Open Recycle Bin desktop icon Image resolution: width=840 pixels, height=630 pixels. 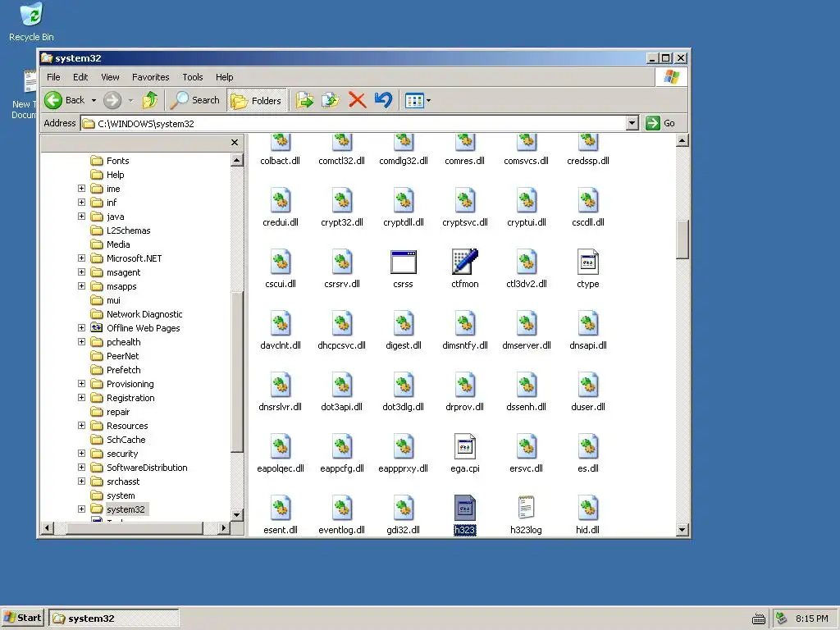point(31,15)
